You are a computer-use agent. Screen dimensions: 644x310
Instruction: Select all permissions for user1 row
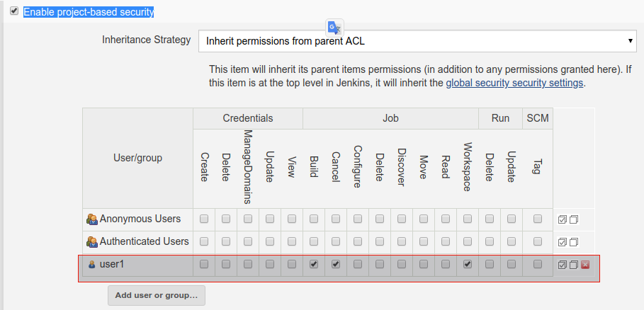tap(563, 265)
